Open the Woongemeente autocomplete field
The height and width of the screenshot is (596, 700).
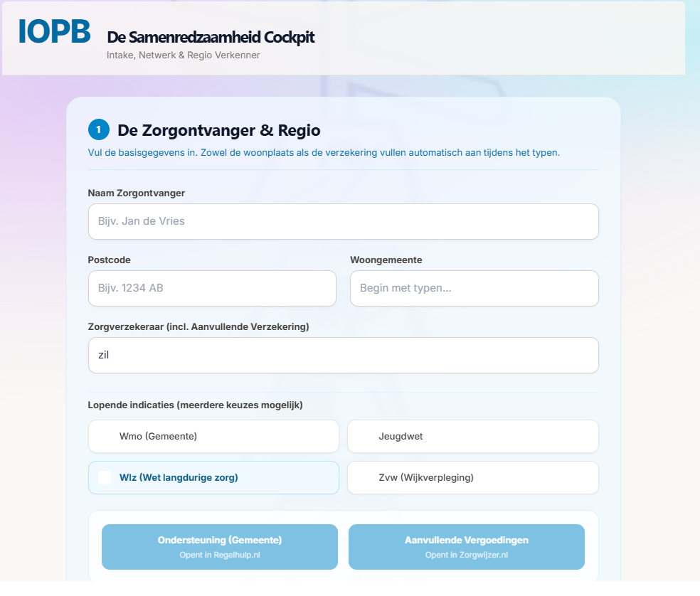474,289
